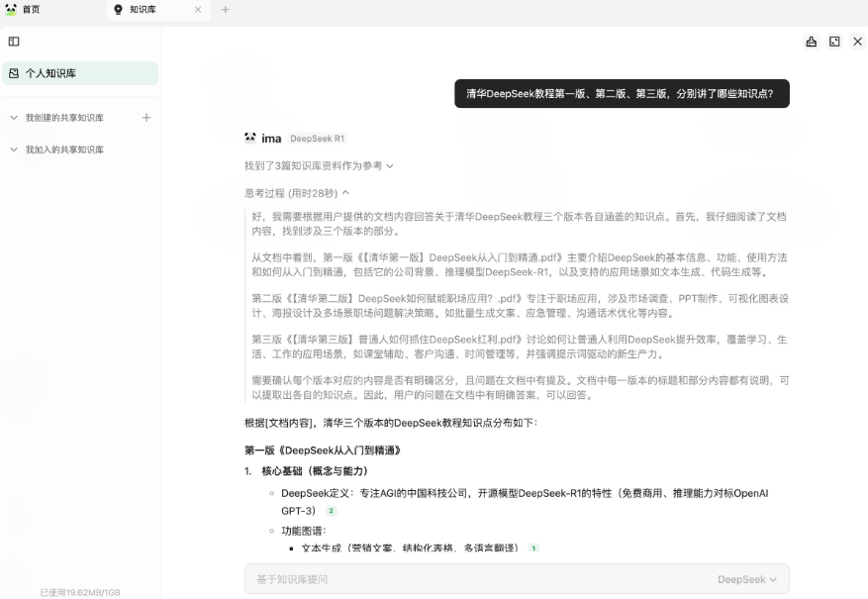Image resolution: width=868 pixels, height=599 pixels.
Task: Collapse 我创建的共享知识库 section
Action: click(14, 118)
